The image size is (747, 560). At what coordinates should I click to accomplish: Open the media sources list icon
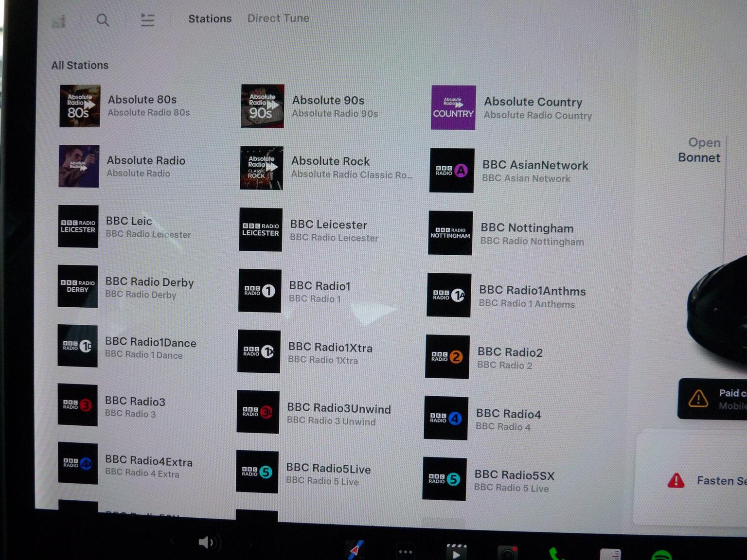coord(147,20)
